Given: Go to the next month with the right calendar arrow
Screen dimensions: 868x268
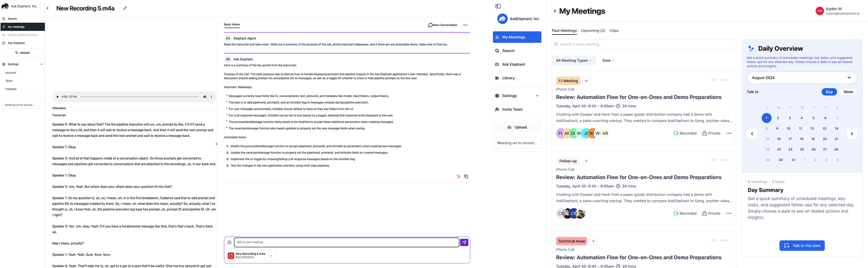Looking at the screenshot, I should coord(852,133).
